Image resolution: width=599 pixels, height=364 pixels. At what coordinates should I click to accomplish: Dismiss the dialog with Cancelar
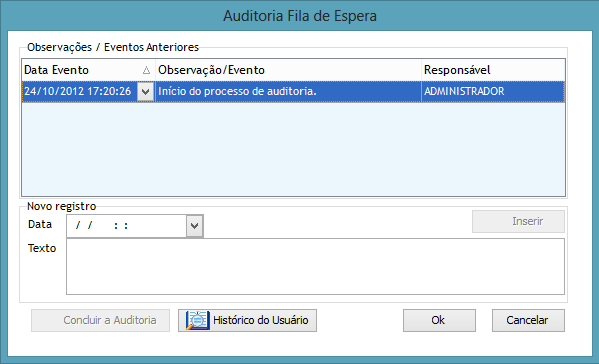[528, 320]
